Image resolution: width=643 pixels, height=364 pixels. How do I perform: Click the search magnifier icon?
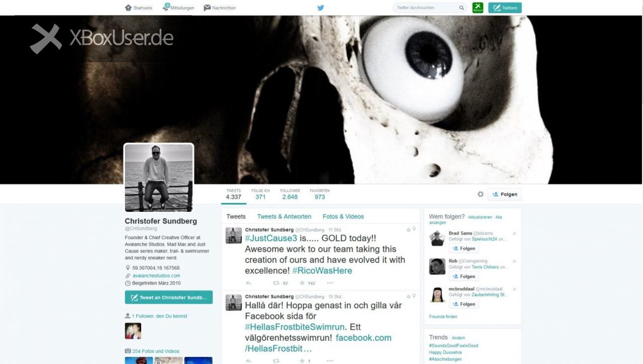pos(461,8)
